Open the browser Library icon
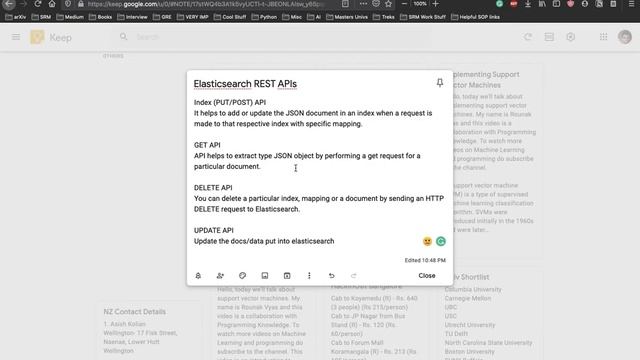 pyautogui.click(x=542, y=4)
